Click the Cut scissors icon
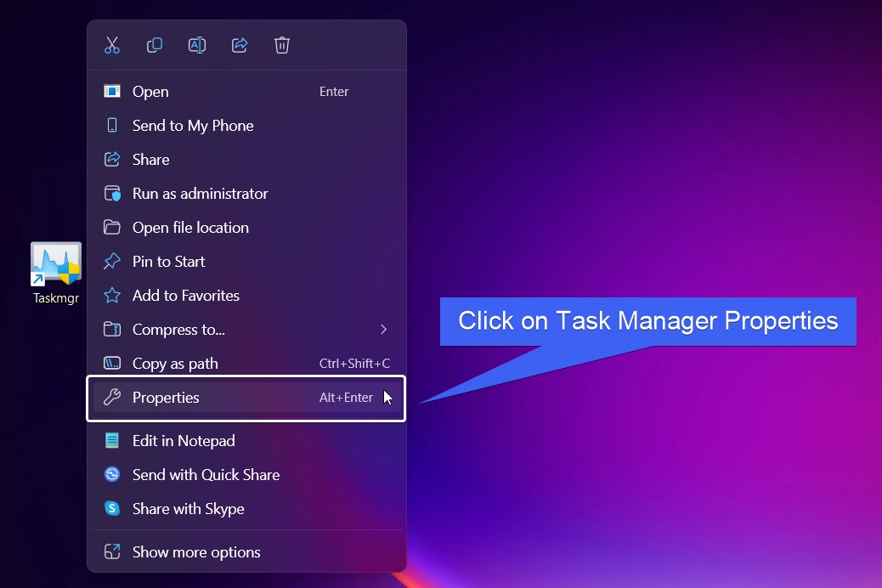 click(112, 45)
